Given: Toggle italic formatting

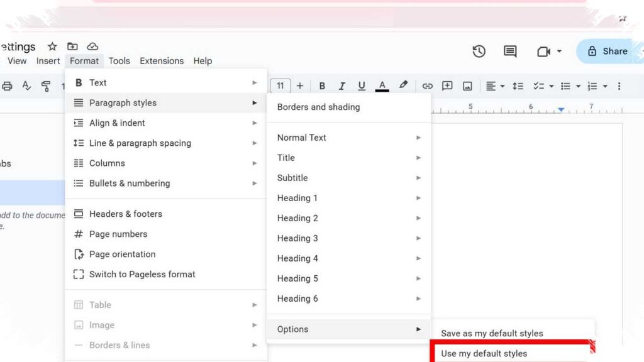Looking at the screenshot, I should (341, 85).
